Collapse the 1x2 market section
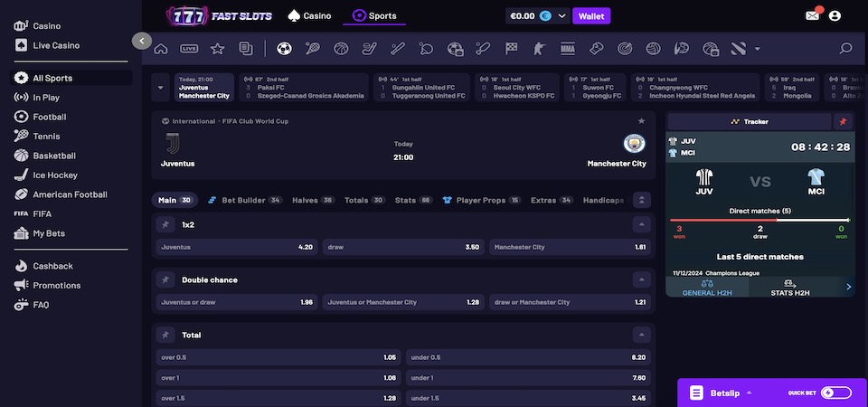This screenshot has height=407, width=868. (642, 225)
